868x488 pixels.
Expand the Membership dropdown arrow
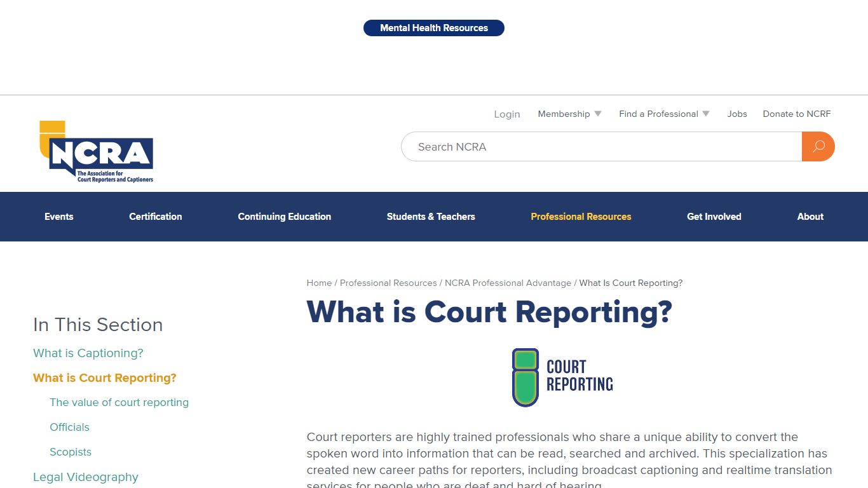[598, 114]
